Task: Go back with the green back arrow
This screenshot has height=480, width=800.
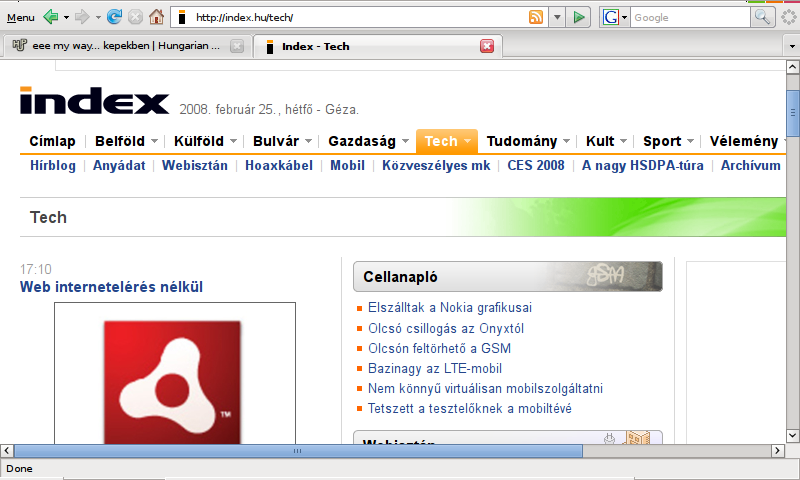Action: point(51,17)
